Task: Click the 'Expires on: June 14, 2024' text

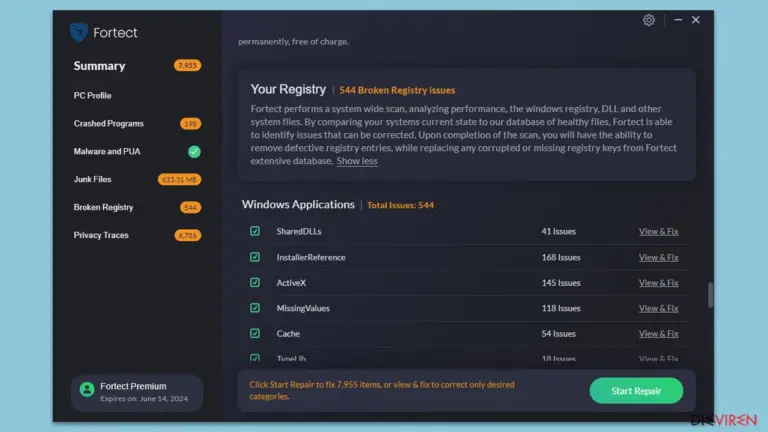Action: coord(144,399)
